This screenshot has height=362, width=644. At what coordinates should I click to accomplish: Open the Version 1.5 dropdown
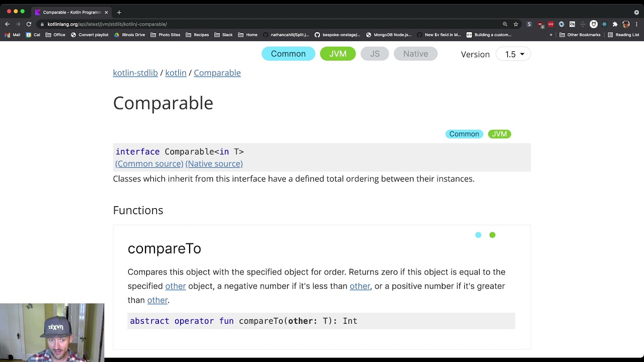click(513, 54)
